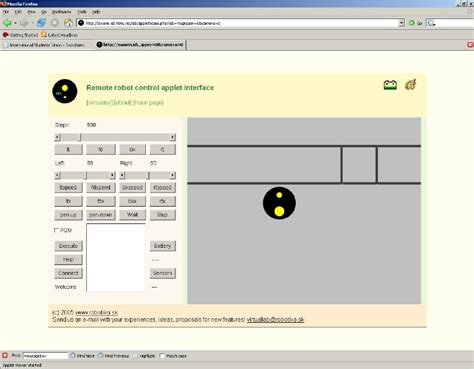Screen dimensions: 474x369
Task: Open the address bar history dropdown
Action: click(401, 23)
